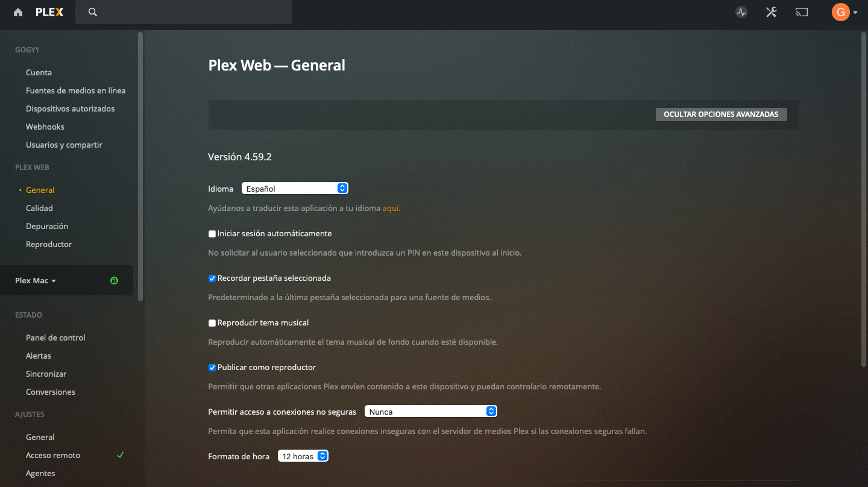Viewport: 868px width, 487px height.
Task: Focus the top search input field
Action: pyautogui.click(x=193, y=12)
